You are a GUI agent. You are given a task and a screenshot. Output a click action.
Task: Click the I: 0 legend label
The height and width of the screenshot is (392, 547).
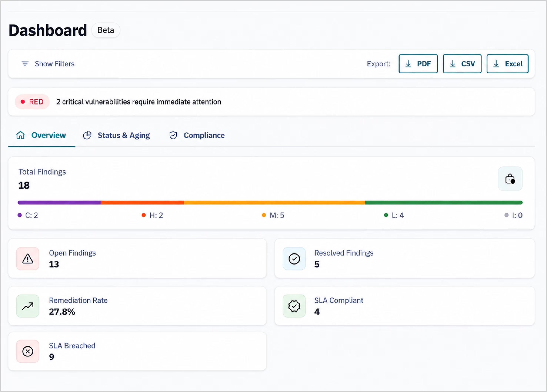[x=517, y=215]
